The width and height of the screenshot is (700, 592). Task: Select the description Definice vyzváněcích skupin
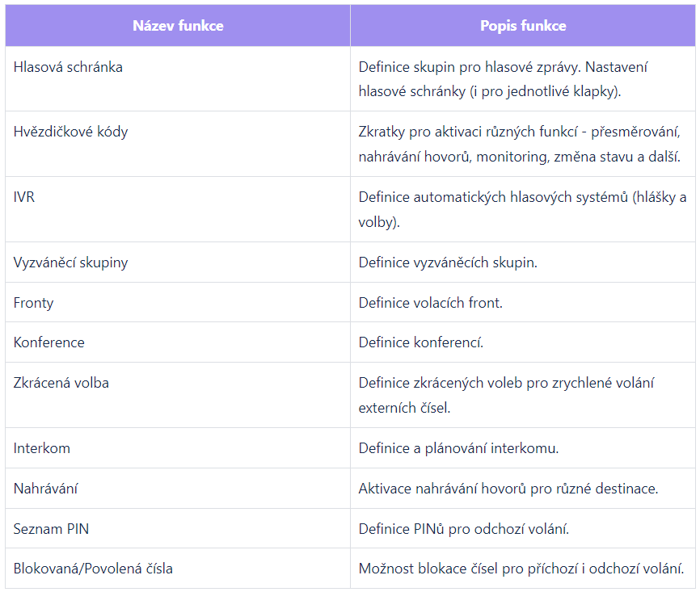click(x=448, y=262)
